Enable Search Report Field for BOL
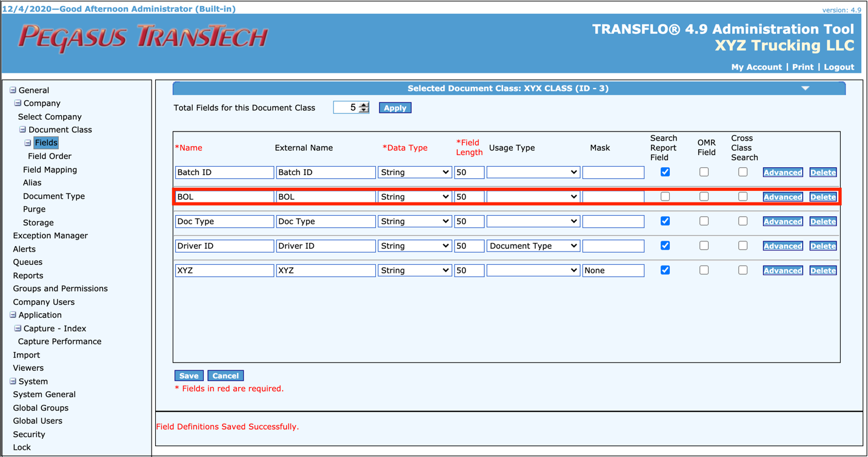 point(665,196)
